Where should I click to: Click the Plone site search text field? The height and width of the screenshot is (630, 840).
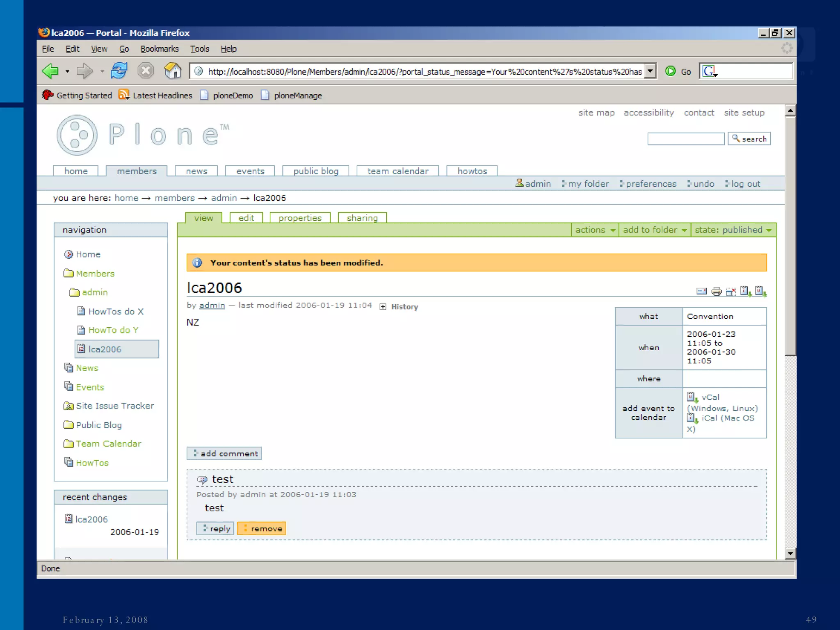coord(685,139)
